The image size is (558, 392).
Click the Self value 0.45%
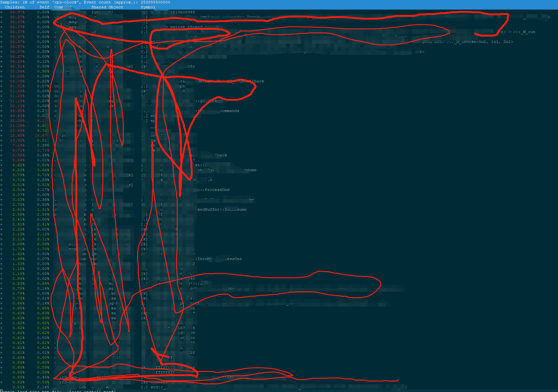click(43, 378)
